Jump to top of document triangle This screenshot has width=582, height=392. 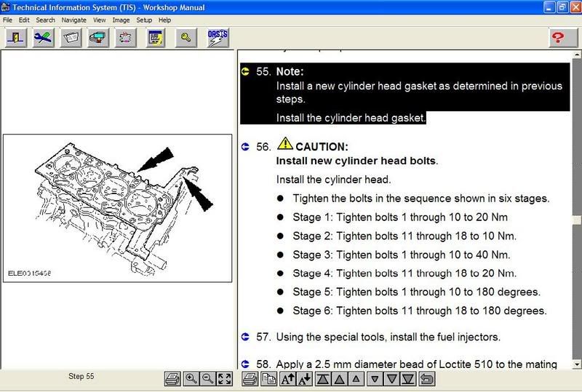point(322,379)
